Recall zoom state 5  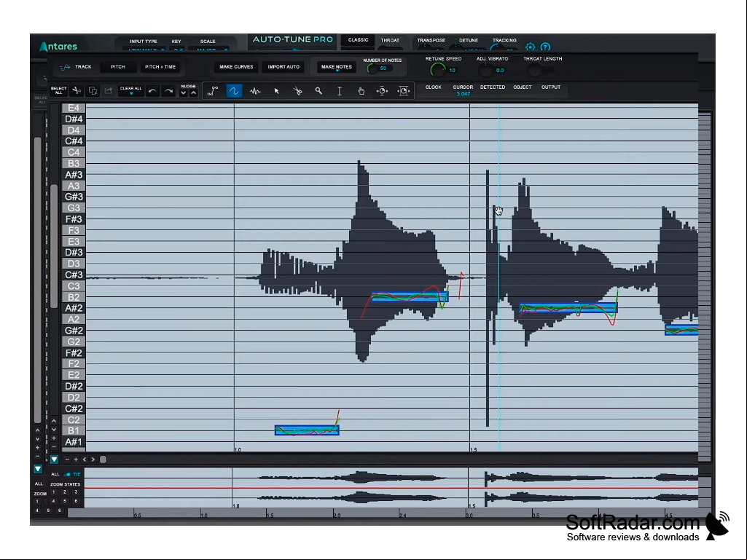65,501
